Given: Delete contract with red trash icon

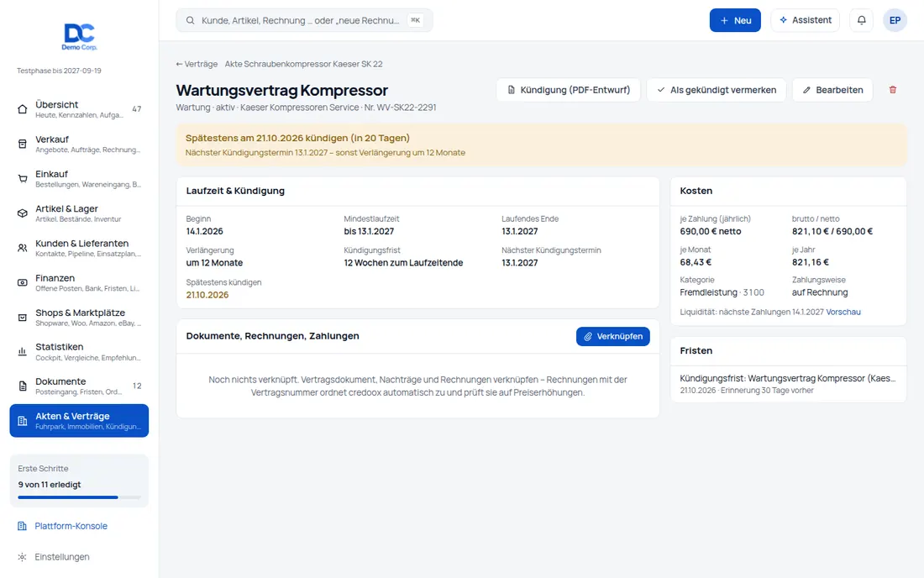Looking at the screenshot, I should [893, 90].
